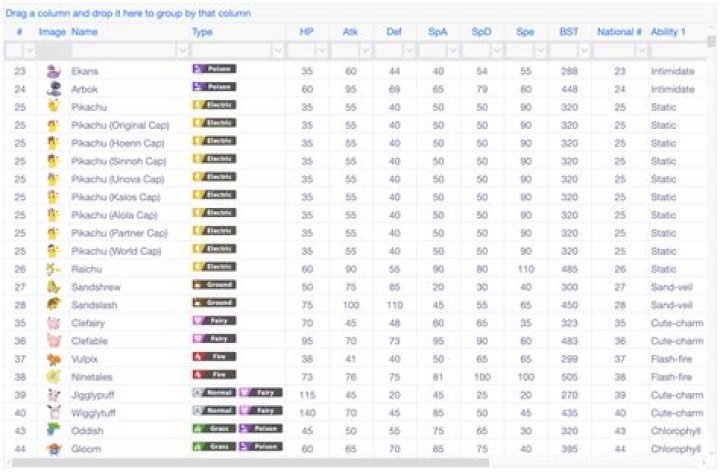Sort by the Name column header
Screen dimensions: 720x472
[x=84, y=32]
